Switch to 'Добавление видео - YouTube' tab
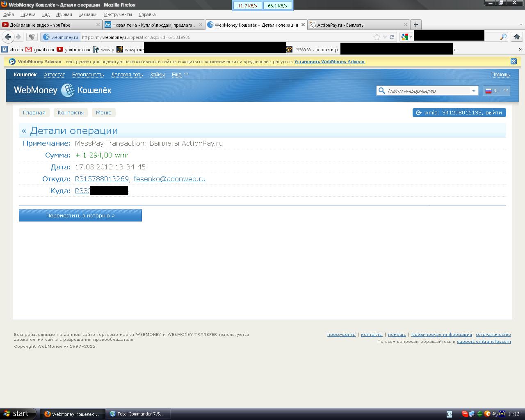 51,25
